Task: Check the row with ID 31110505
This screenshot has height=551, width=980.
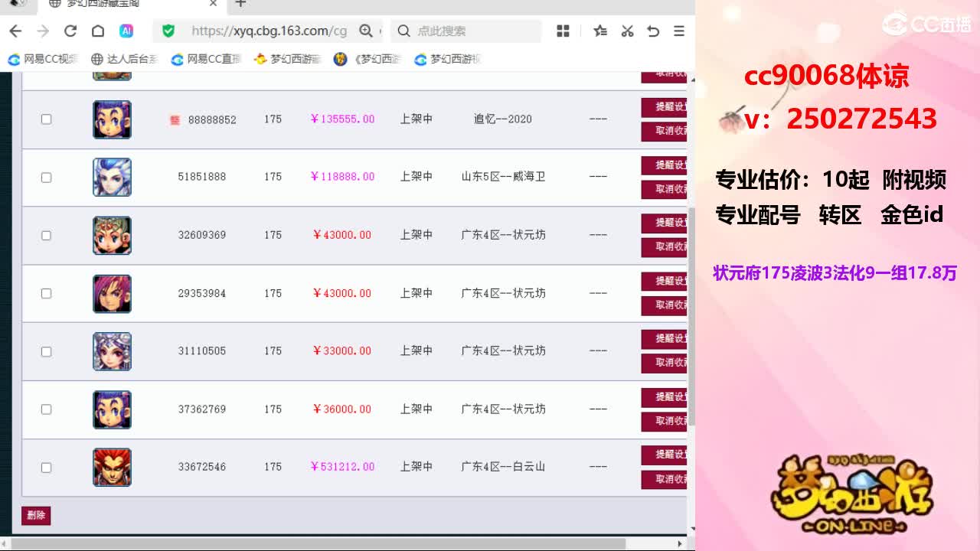Action: (x=46, y=351)
